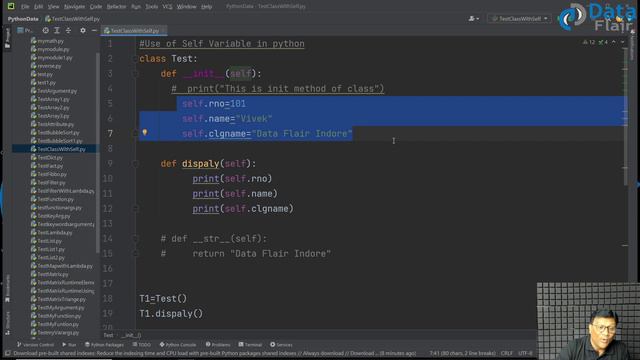Open reverse.py in project tree

(x=46, y=66)
